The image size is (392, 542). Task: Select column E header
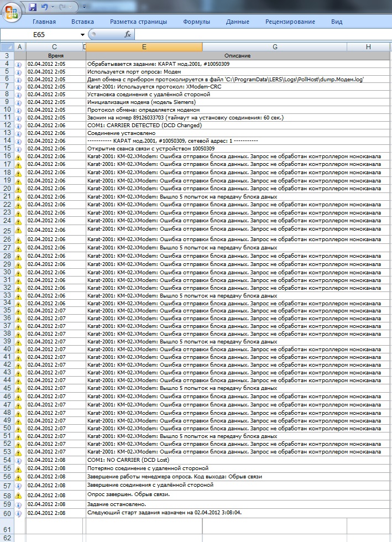[144, 46]
